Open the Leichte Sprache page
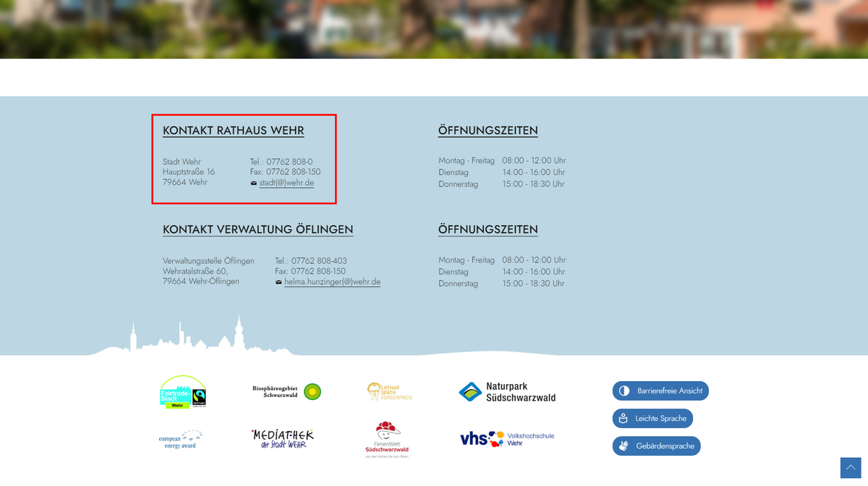868x486 pixels. [652, 418]
